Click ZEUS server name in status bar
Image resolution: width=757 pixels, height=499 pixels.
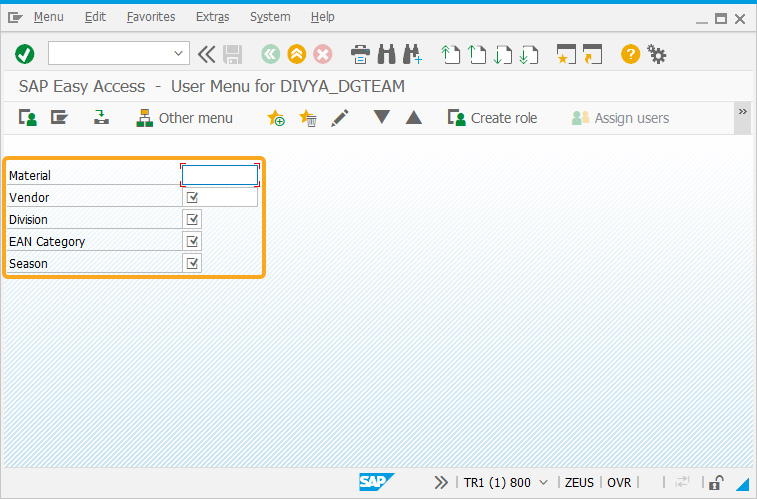[579, 483]
